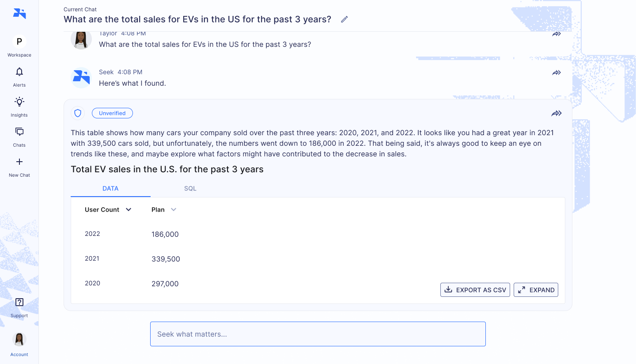
Task: Expand the User Count column dropdown
Action: point(129,210)
